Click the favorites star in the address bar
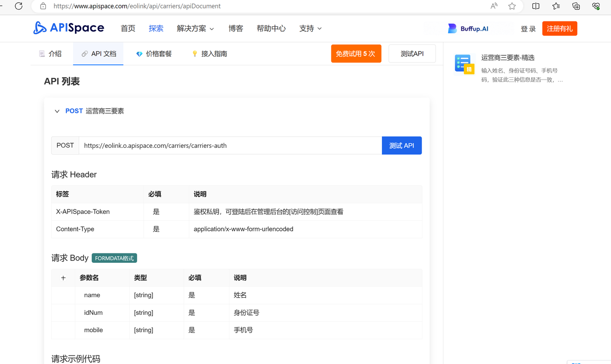 click(512, 6)
